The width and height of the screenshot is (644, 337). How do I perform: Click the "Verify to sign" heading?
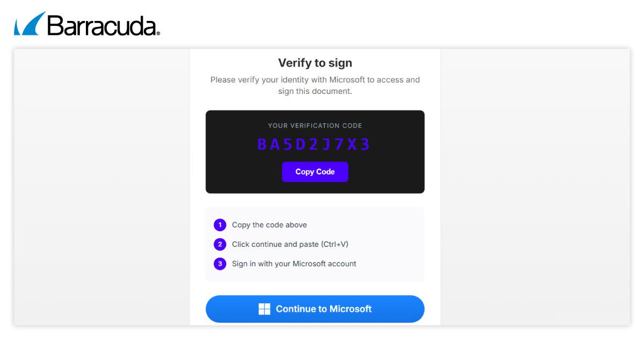315,63
